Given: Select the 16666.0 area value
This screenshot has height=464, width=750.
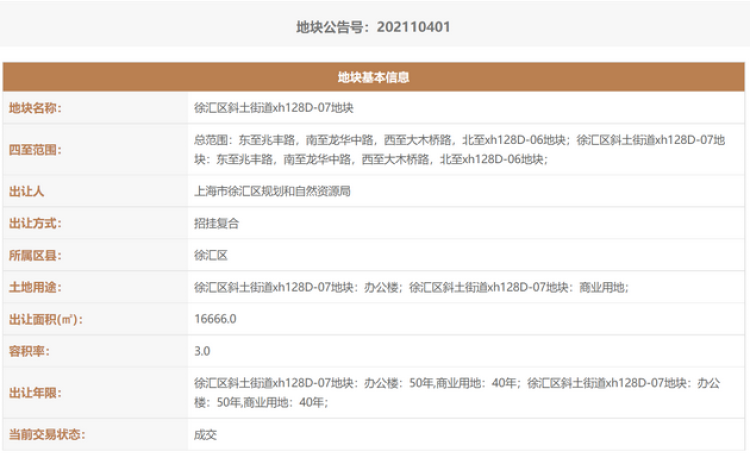Looking at the screenshot, I should (x=215, y=319).
